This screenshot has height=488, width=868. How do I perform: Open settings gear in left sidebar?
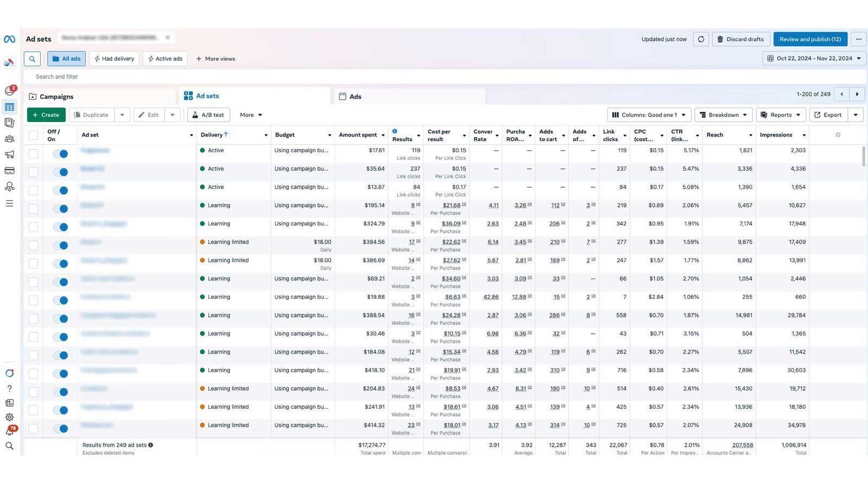coord(9,417)
